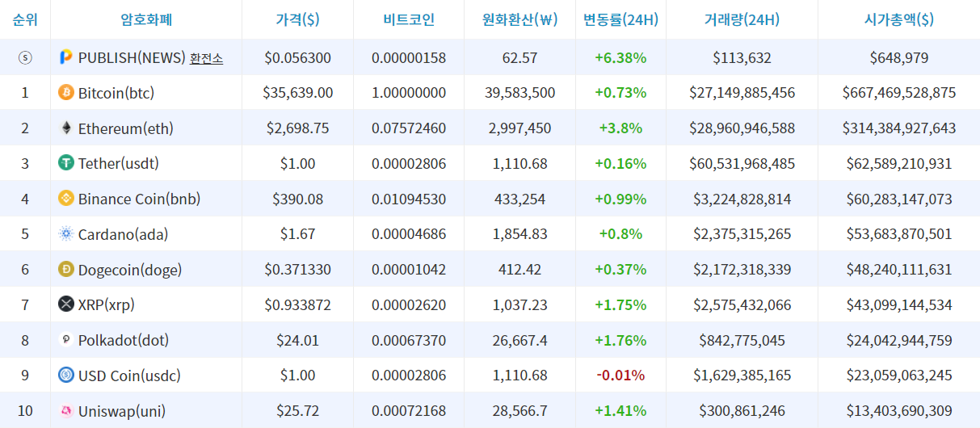Click the XRP black logo icon
The width and height of the screenshot is (980, 428).
tap(66, 304)
